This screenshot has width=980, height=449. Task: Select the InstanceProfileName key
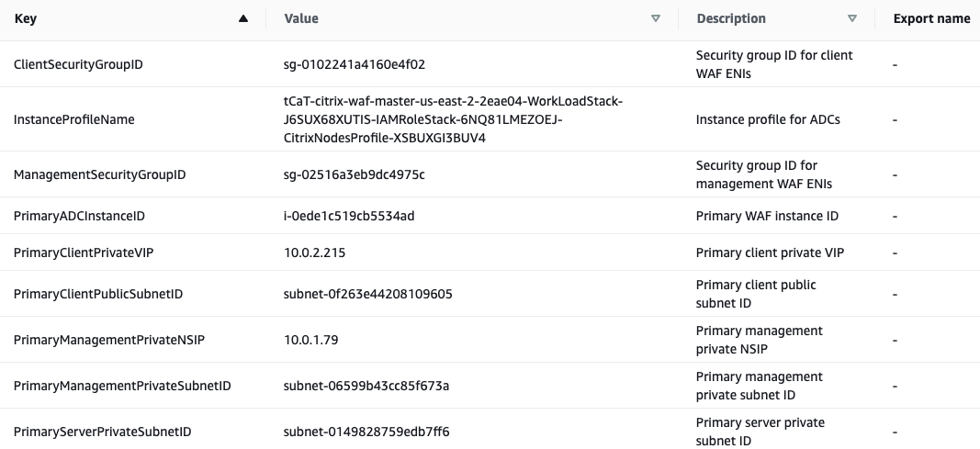pos(73,119)
